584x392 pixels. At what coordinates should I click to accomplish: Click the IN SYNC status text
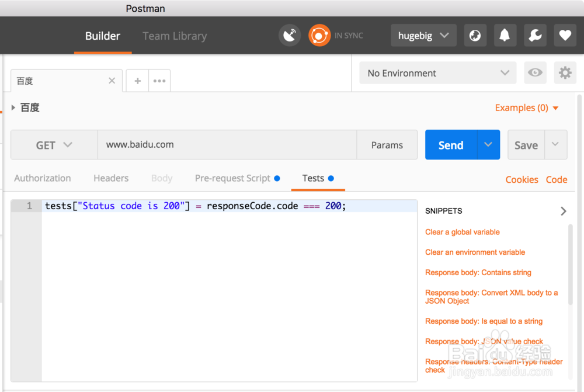[349, 36]
